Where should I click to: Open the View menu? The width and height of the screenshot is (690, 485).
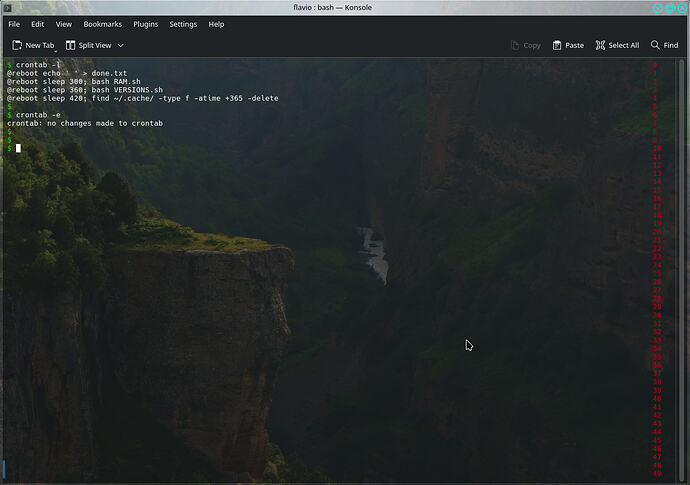(63, 24)
